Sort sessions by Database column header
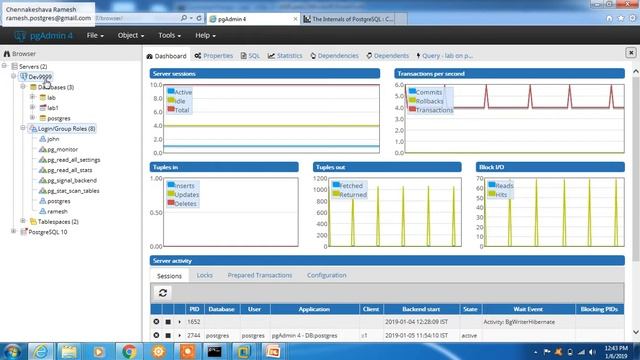 click(222, 309)
